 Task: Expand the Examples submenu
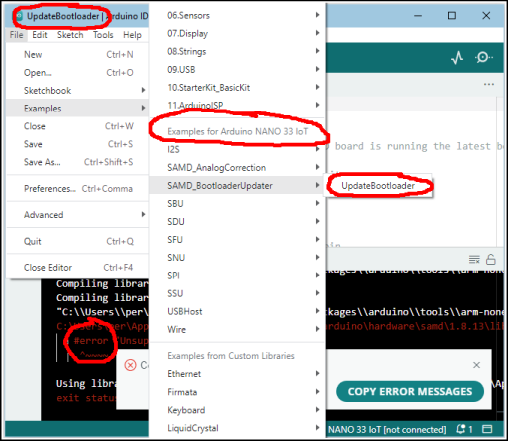[x=77, y=108]
